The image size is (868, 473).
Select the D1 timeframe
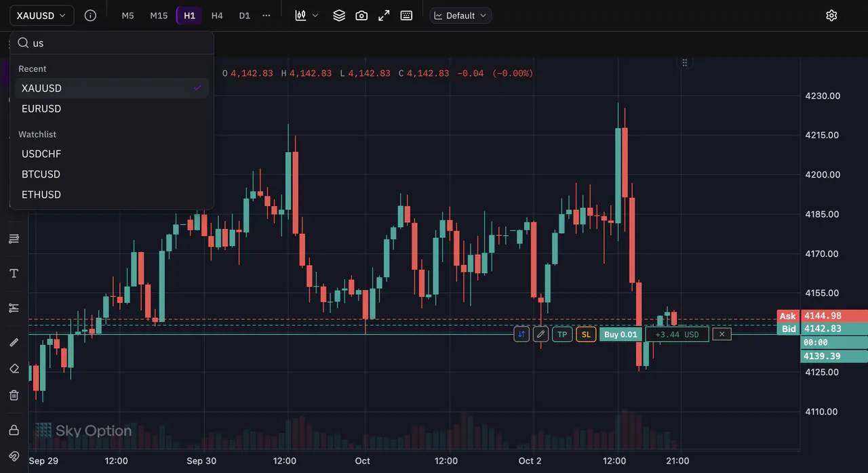pos(245,16)
